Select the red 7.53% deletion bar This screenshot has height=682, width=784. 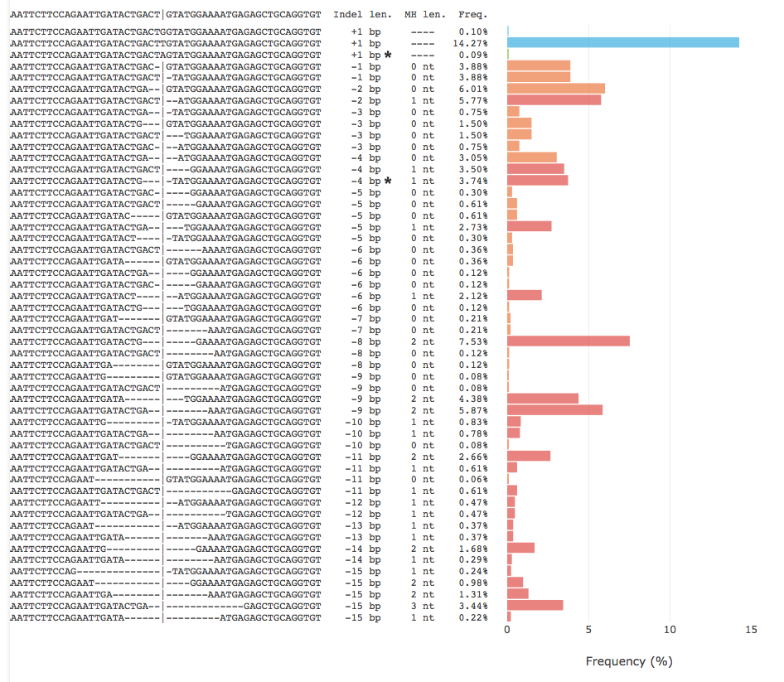(x=568, y=341)
